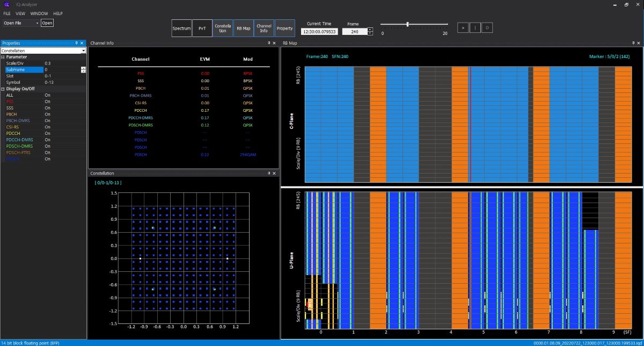Toggle auto-hide pin on Channel Info panel

269,43
